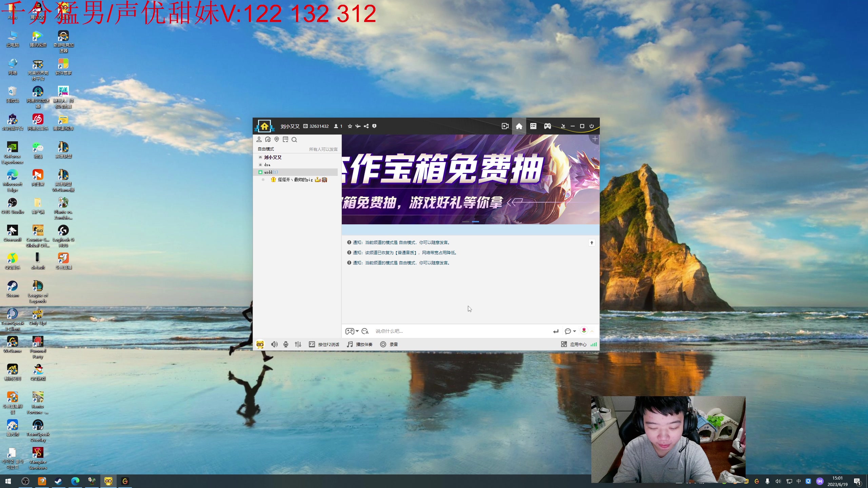Click the search icon in channel panel
This screenshot has width=868, height=488.
point(295,140)
